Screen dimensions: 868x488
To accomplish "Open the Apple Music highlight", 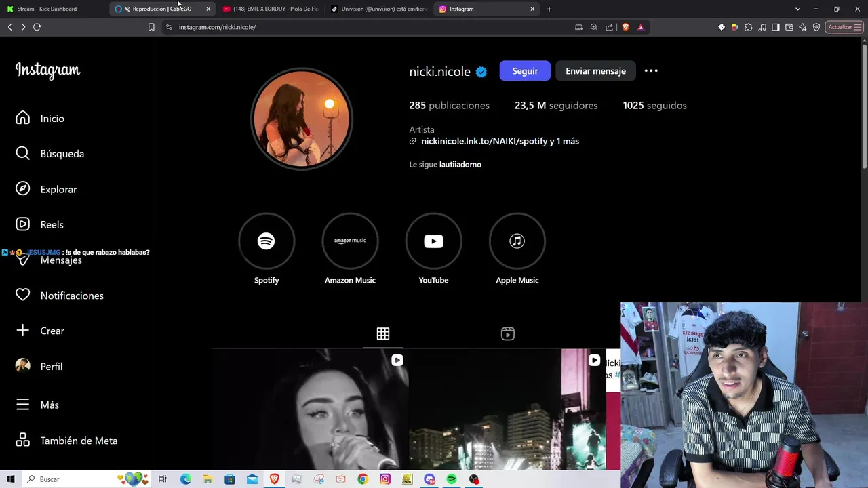I will coord(517,241).
